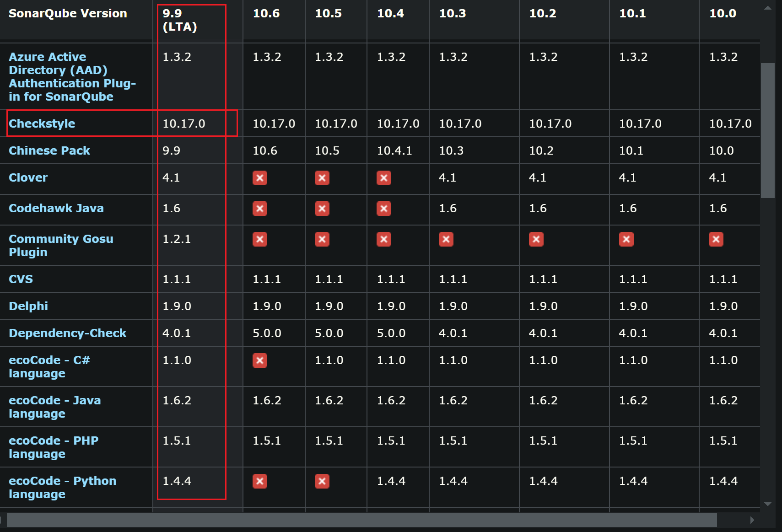Image resolution: width=782 pixels, height=532 pixels.
Task: Open the ecoCode - C# language link
Action: [x=49, y=367]
